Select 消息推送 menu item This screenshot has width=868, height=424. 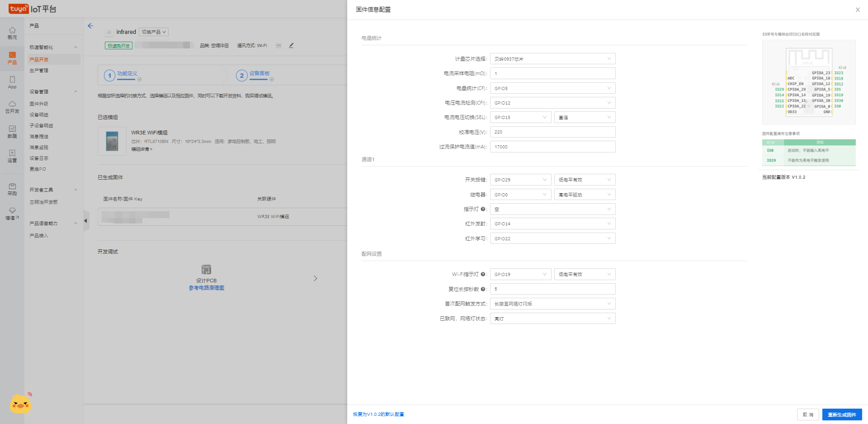click(x=39, y=137)
